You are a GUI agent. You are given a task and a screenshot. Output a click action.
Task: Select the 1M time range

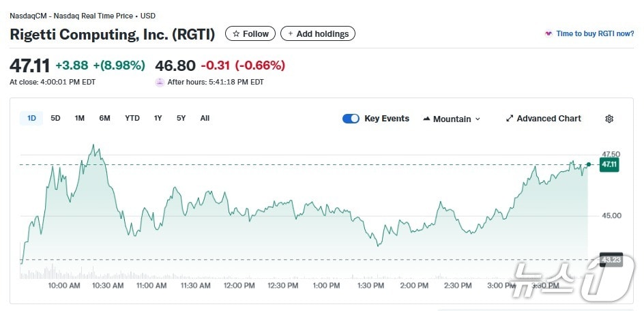80,118
